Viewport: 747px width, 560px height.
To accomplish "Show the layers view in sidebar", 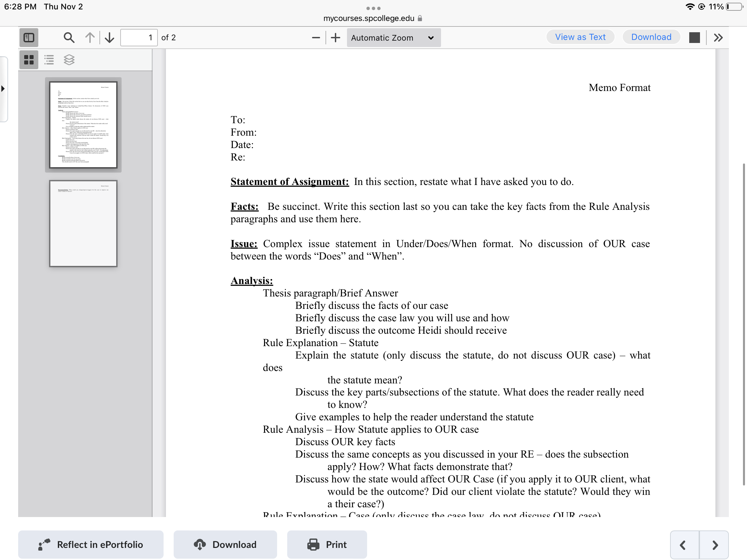I will [69, 60].
